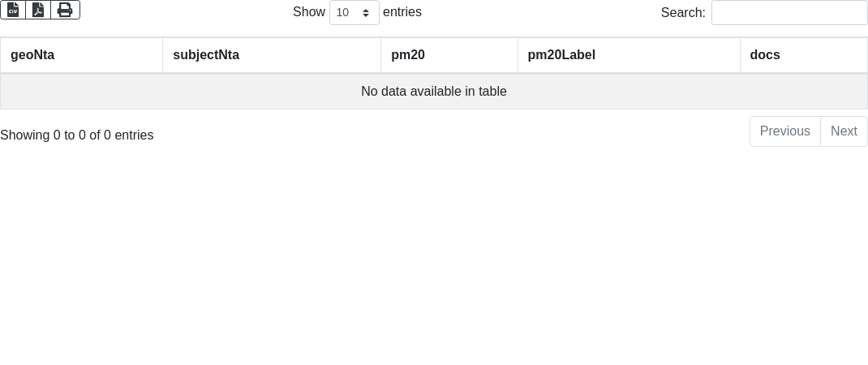Image resolution: width=868 pixels, height=365 pixels.
Task: Click inside the Search input field
Action: [x=789, y=13]
